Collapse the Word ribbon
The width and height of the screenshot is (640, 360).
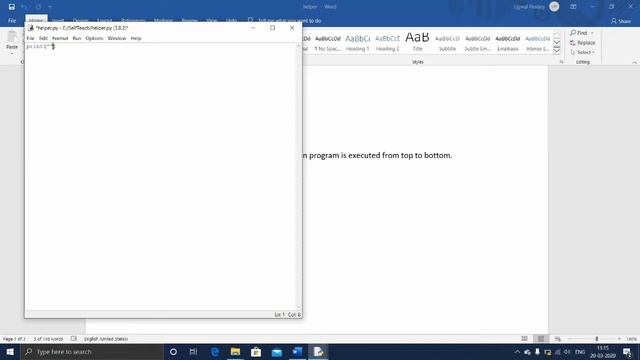(634, 62)
